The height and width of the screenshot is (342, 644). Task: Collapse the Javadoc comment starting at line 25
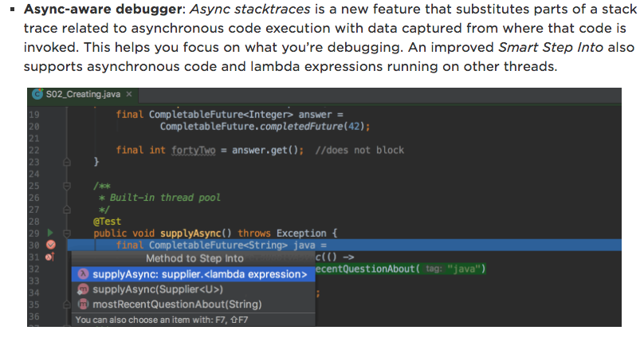click(x=68, y=186)
